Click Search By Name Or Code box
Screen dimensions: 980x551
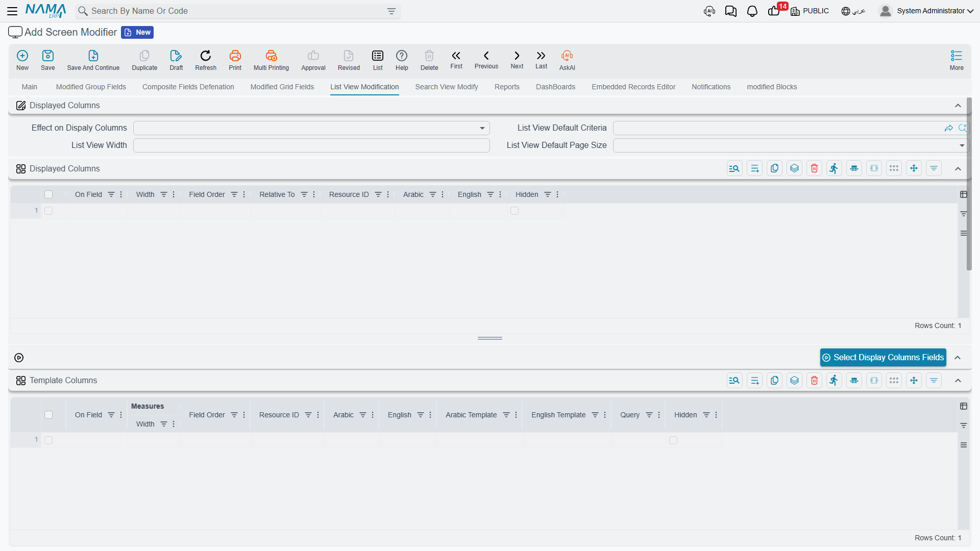pyautogui.click(x=238, y=11)
